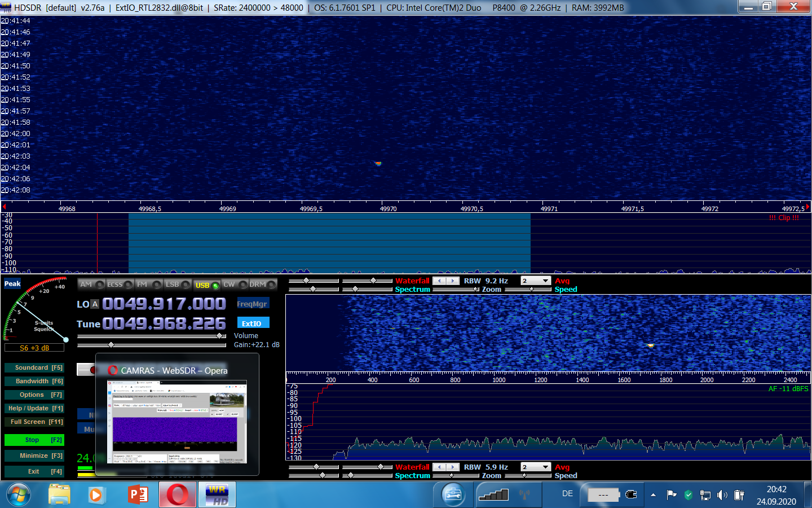Open Windows Explorer from taskbar
812x508 pixels.
59,495
